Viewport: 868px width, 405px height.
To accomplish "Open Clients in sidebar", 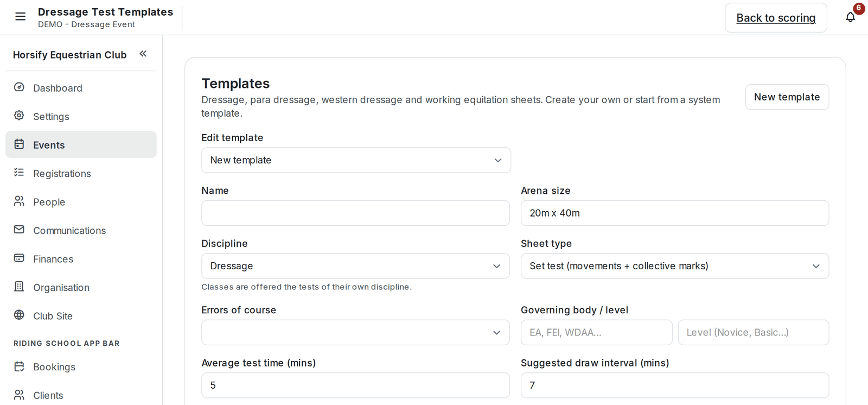I will click(x=81, y=395).
